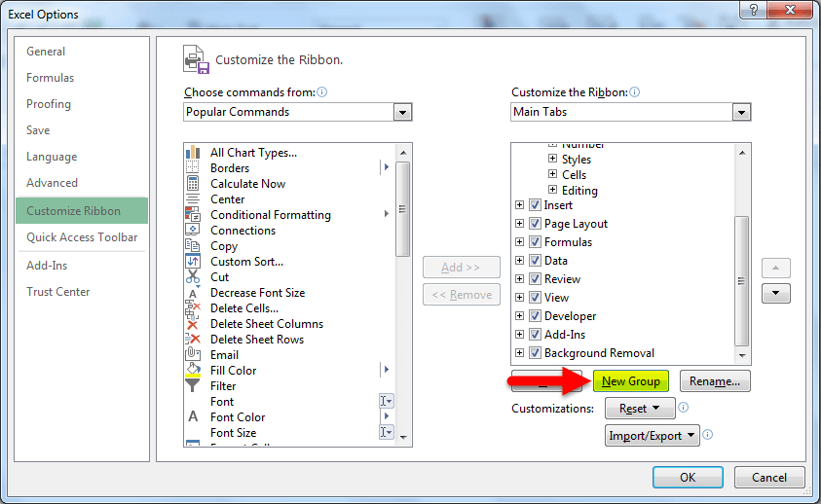Click the Add >> button

pyautogui.click(x=462, y=268)
